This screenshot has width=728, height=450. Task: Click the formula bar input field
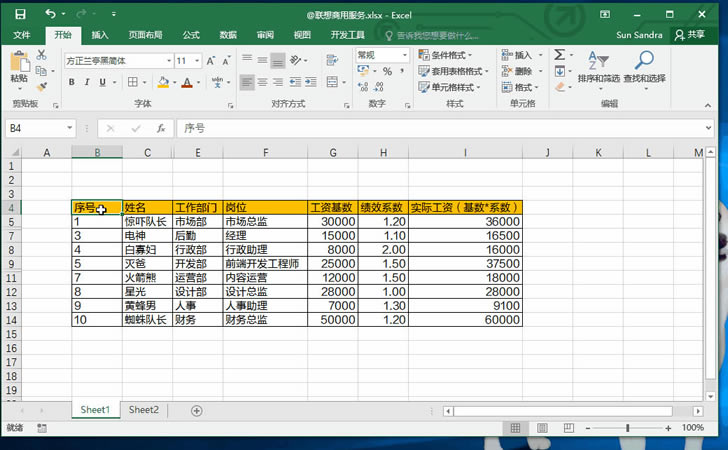point(440,129)
